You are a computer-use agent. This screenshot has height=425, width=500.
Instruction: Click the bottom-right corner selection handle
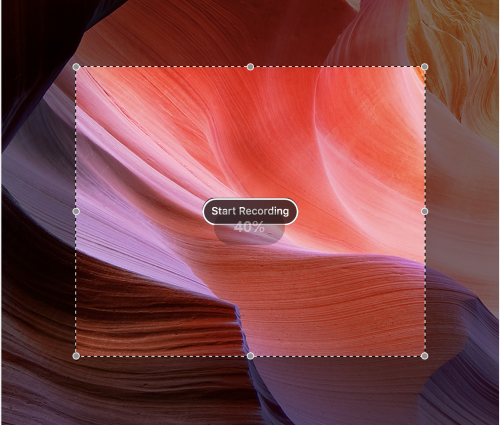point(424,356)
